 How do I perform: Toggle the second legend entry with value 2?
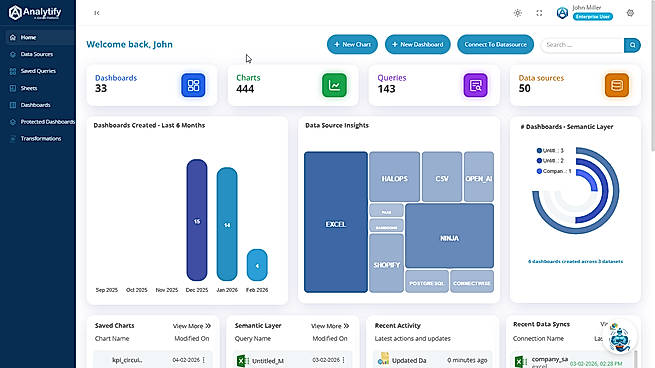coord(550,161)
